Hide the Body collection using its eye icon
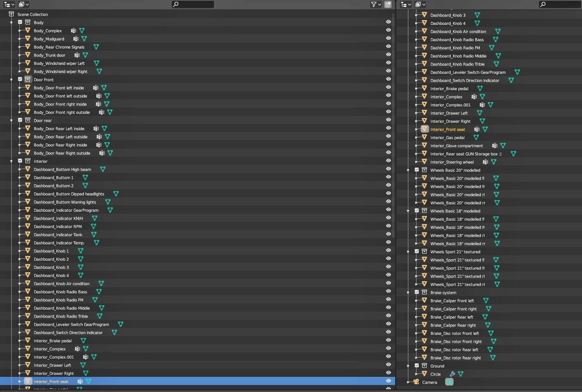The height and width of the screenshot is (392, 582). pyautogui.click(x=388, y=22)
